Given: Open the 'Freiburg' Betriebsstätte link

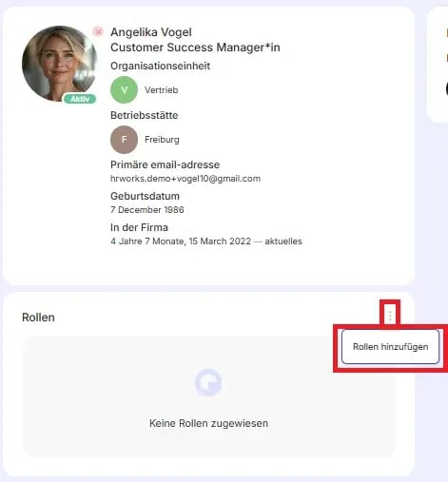Looking at the screenshot, I should click(x=162, y=140).
